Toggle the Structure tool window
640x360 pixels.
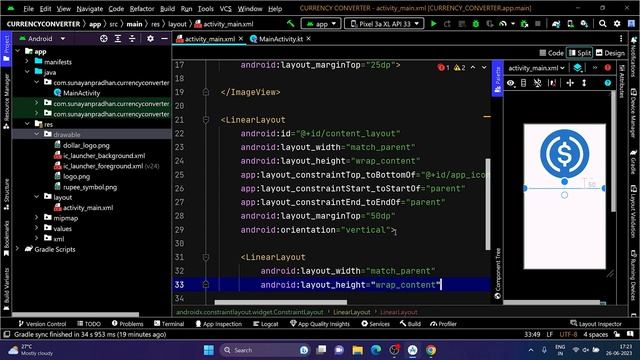(6, 194)
